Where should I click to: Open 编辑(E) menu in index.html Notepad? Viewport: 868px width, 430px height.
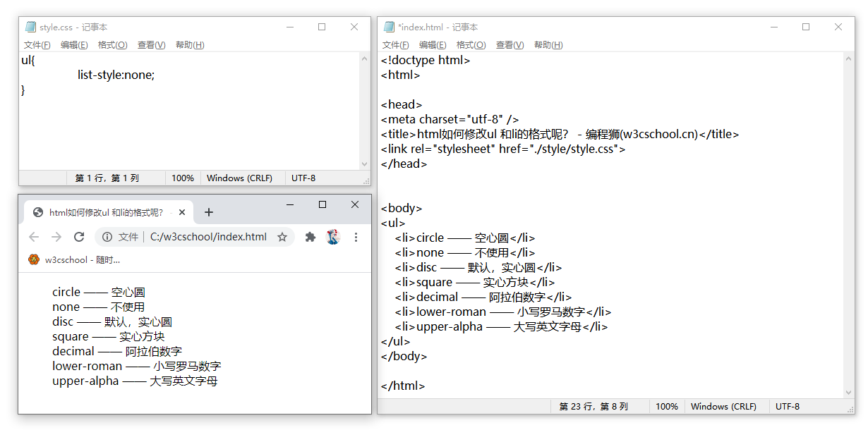(x=433, y=45)
